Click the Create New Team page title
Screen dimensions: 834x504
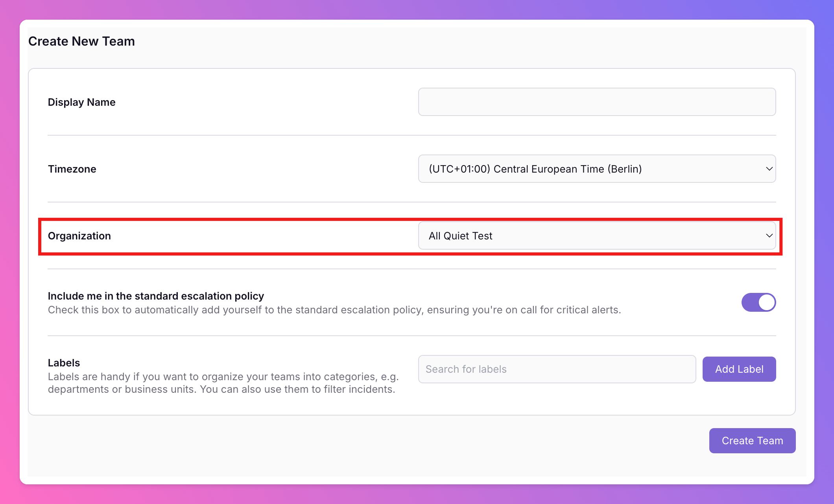pos(81,41)
